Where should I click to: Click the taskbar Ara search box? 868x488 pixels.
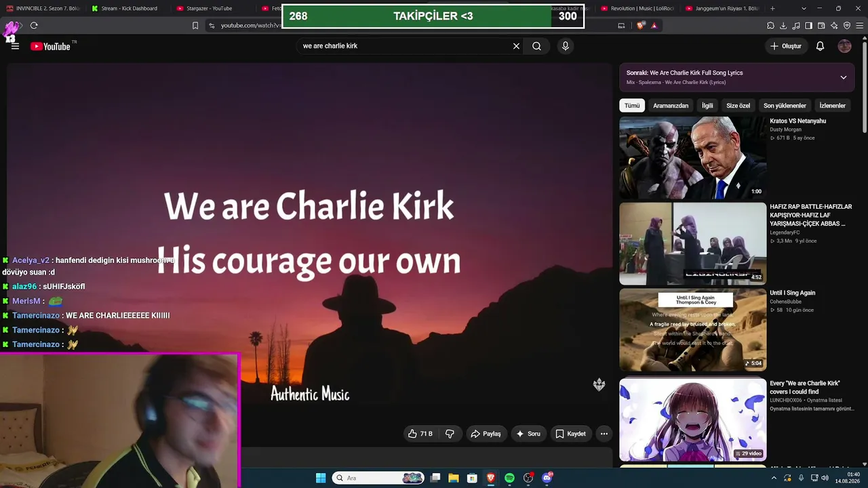(378, 478)
